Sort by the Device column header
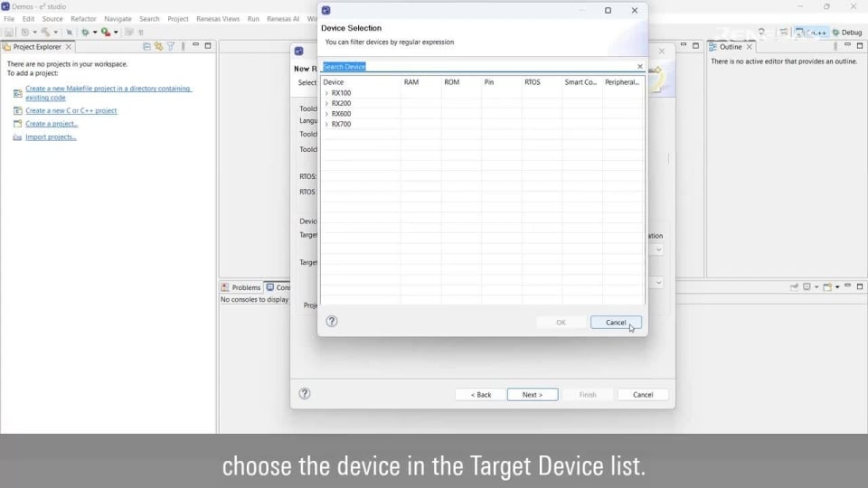The height and width of the screenshot is (488, 868). click(361, 82)
